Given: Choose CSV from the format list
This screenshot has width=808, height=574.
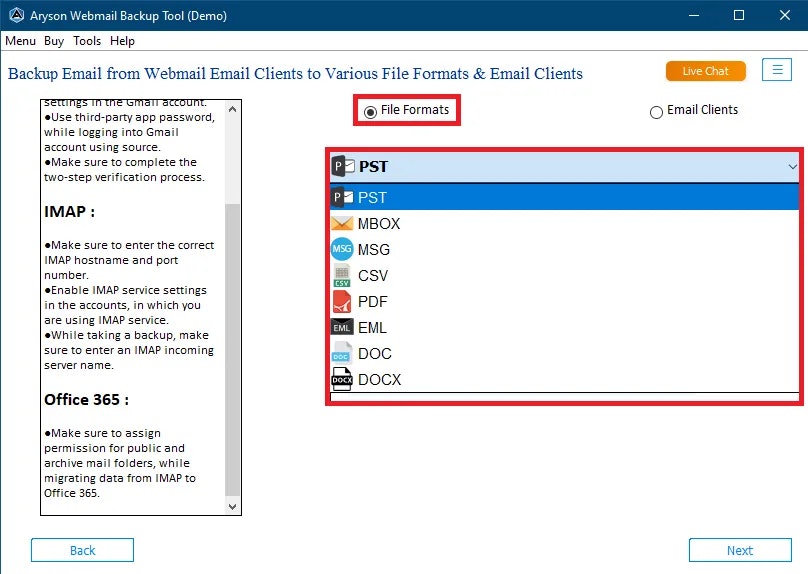Looking at the screenshot, I should 564,275.
